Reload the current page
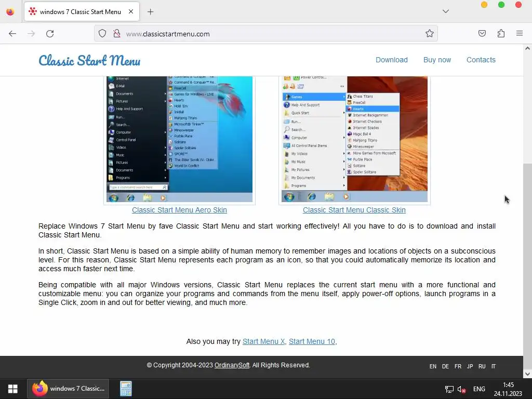 click(50, 34)
